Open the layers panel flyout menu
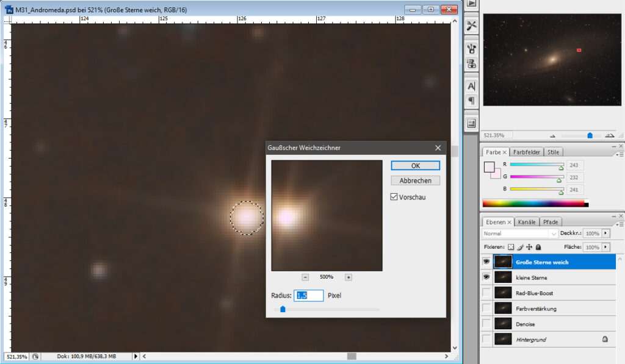Viewport: 625px width, 364px height. [x=620, y=224]
